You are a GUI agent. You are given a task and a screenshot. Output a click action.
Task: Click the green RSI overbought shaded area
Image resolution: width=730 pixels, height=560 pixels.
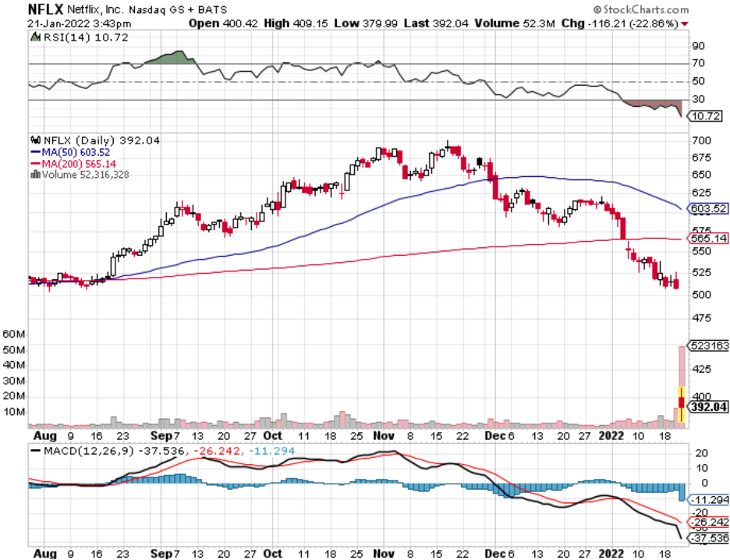175,58
